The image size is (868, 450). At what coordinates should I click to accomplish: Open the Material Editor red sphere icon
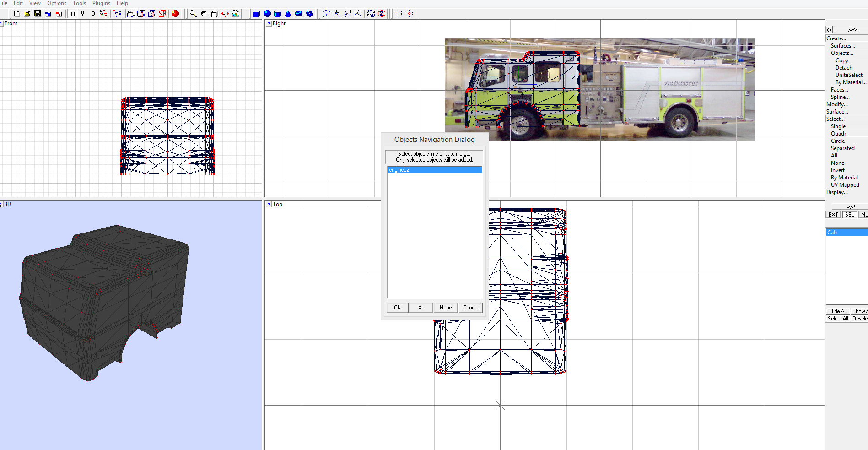[x=175, y=13]
